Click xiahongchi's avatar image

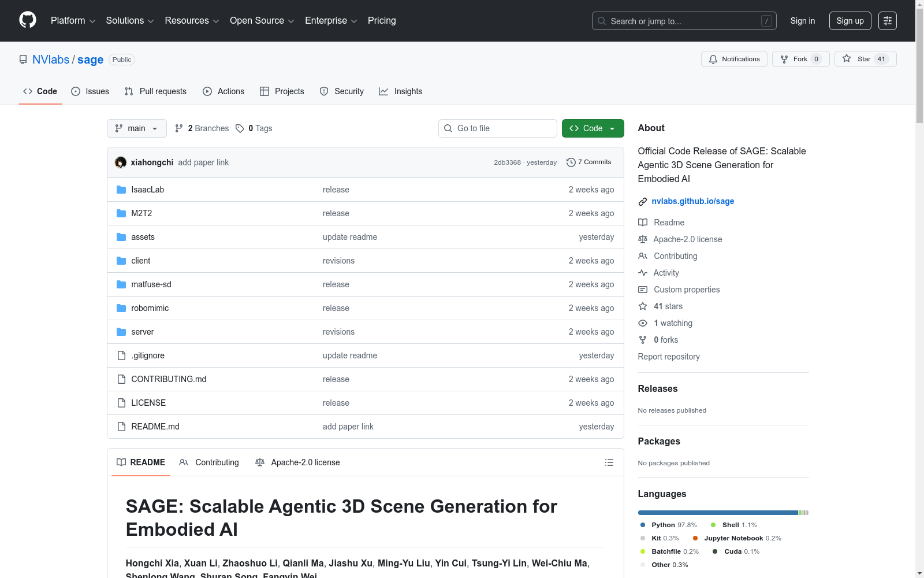point(121,162)
